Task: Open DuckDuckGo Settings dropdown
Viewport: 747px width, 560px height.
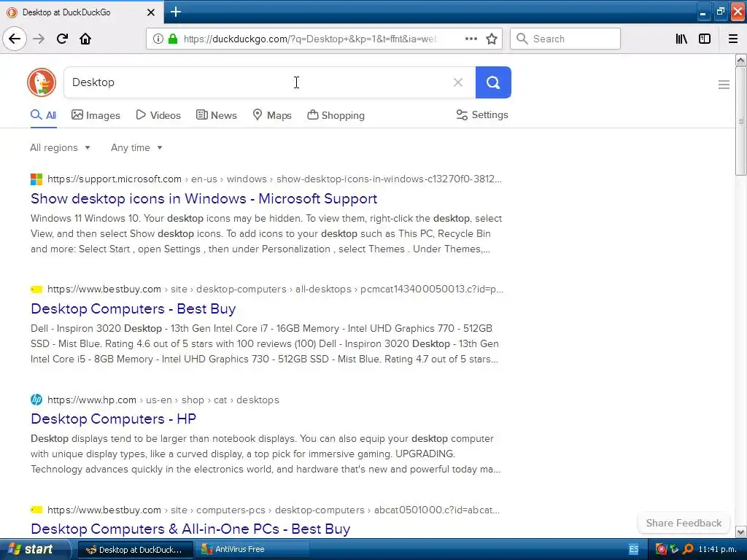Action: click(x=482, y=114)
